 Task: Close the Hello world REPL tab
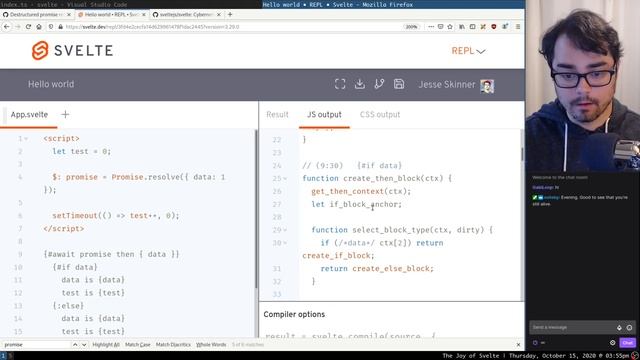point(144,14)
